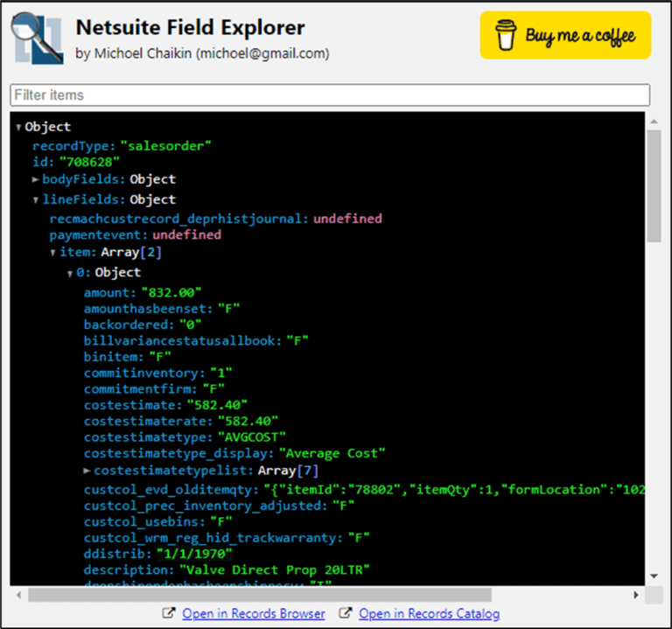The image size is (672, 629).
Task: Select the commitinventory "1" row
Action: 157,374
